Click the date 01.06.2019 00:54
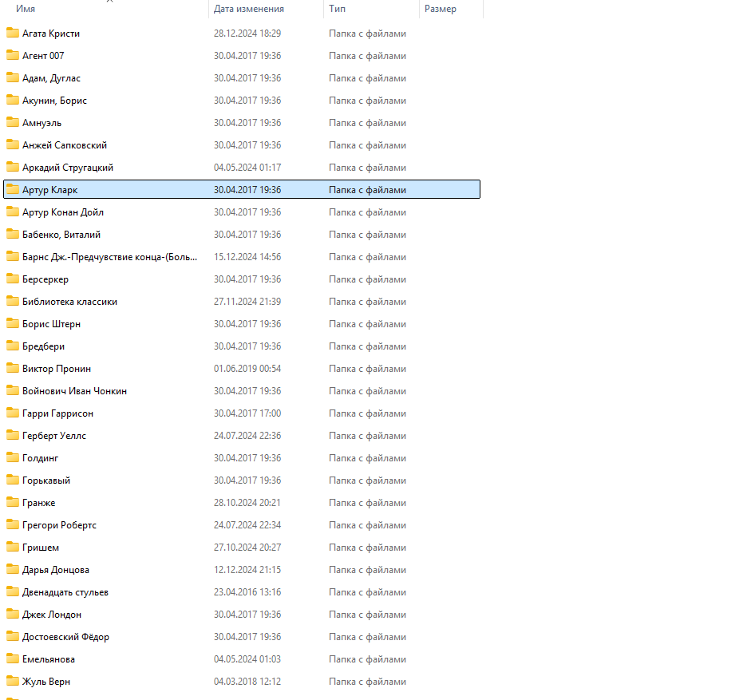This screenshot has width=751, height=700. tap(247, 369)
